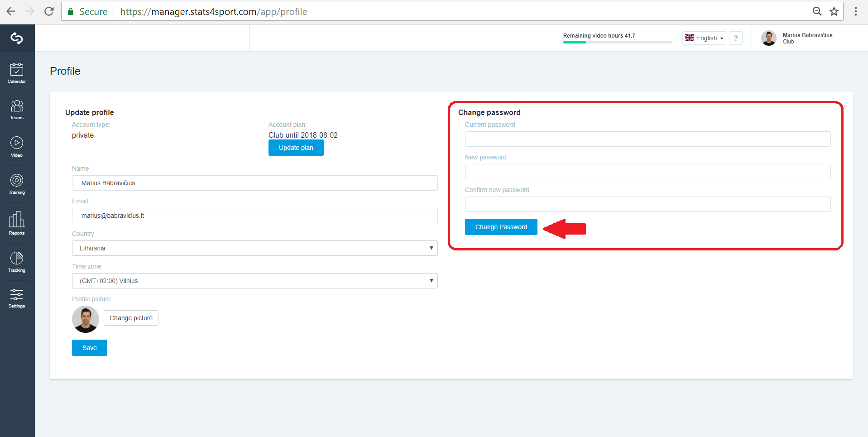This screenshot has height=437, width=868.
Task: Click the 'Profile' page heading
Action: [65, 71]
